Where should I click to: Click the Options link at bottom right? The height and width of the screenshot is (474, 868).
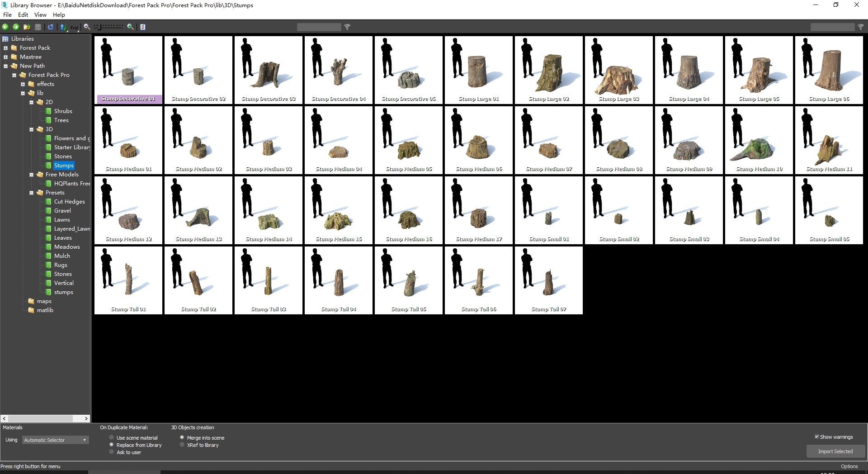pos(849,466)
